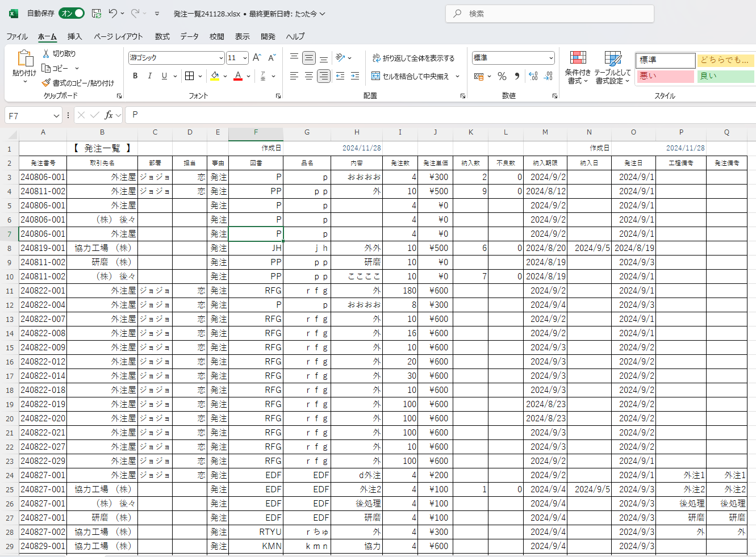This screenshot has height=557, width=756.
Task: Click Merge and Center (セルを結合して中央揃え)
Action: click(410, 76)
